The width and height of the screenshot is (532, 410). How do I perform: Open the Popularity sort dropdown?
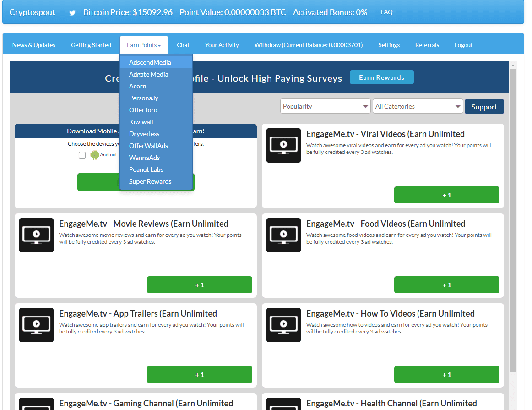(x=325, y=106)
